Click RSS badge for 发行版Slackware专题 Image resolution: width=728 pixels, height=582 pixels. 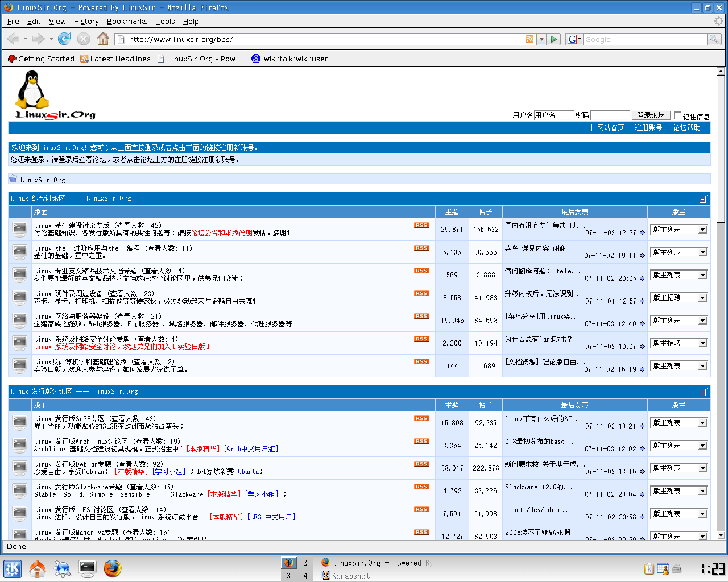click(421, 487)
